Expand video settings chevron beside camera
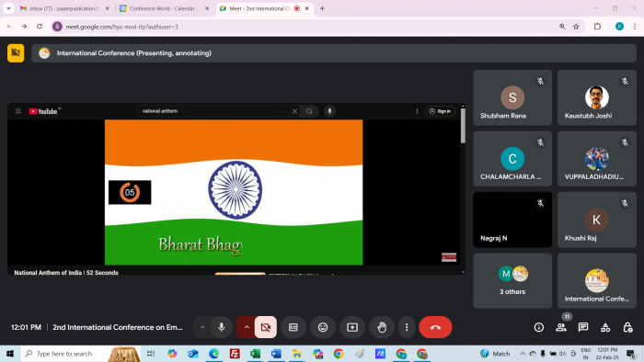This screenshot has height=362, width=644. tap(247, 327)
